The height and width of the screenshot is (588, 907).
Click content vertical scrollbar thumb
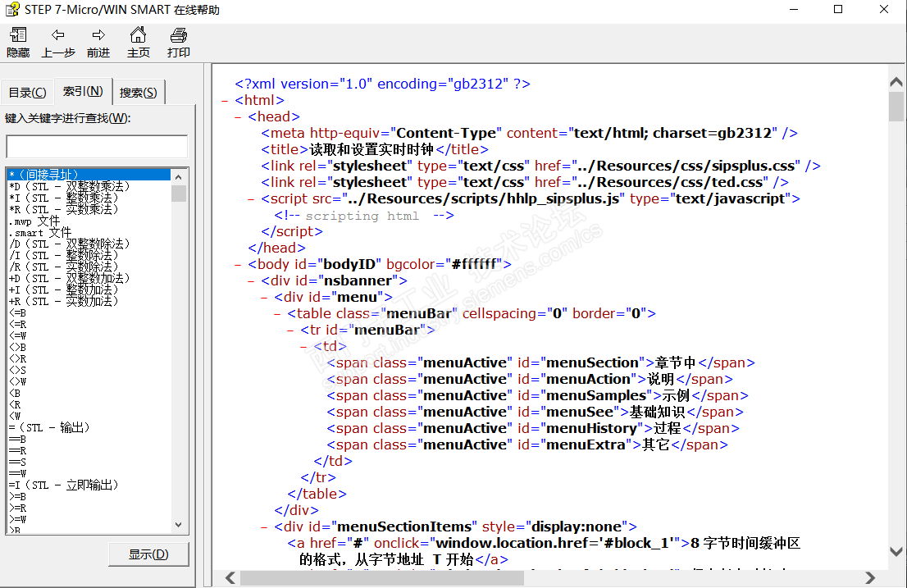(896, 107)
